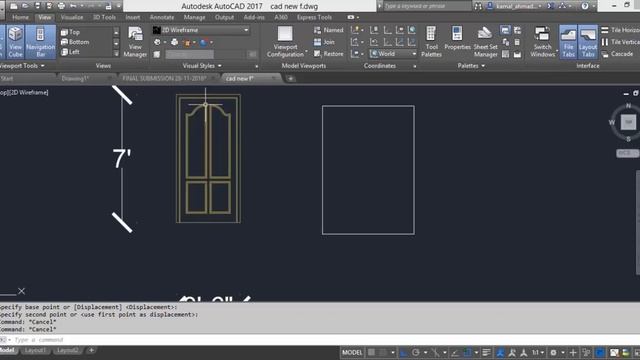Switch to Layout1 tab
Image resolution: width=640 pixels, height=360 pixels.
pyautogui.click(x=36, y=350)
